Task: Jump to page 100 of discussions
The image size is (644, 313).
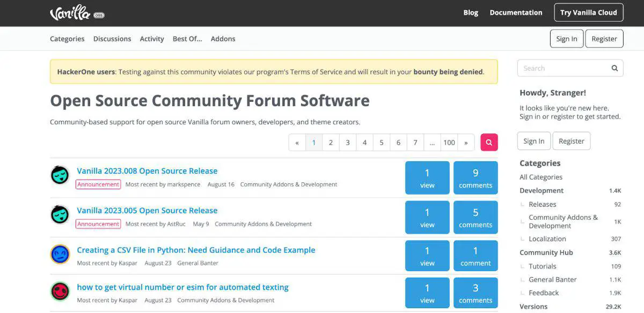Action: [x=449, y=143]
